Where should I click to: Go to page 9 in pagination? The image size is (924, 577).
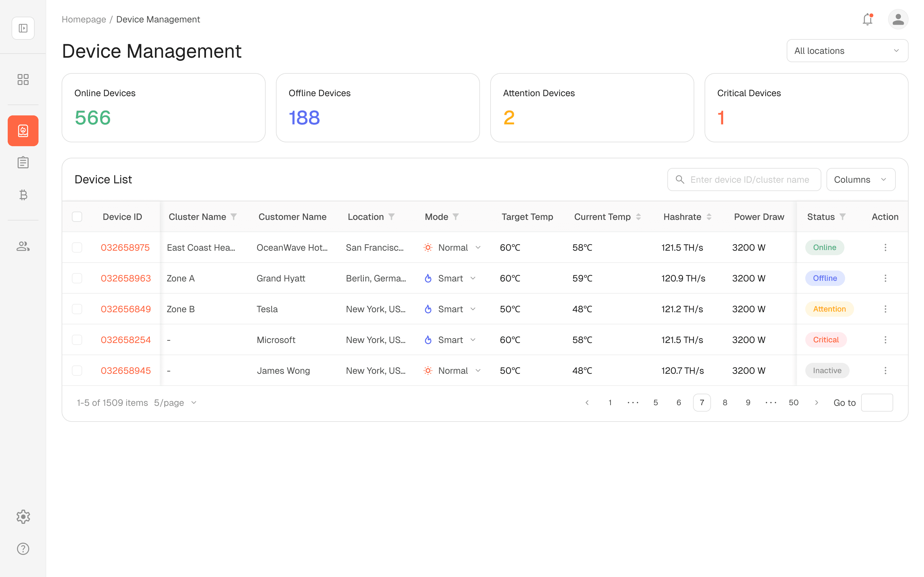(748, 402)
